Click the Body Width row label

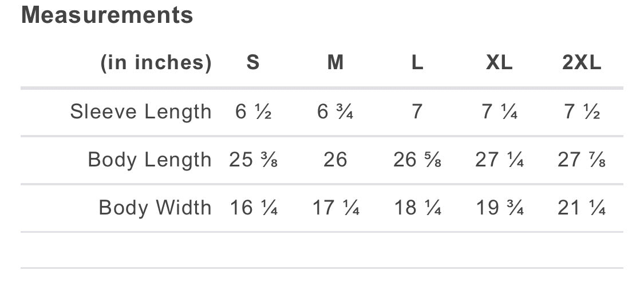(155, 208)
